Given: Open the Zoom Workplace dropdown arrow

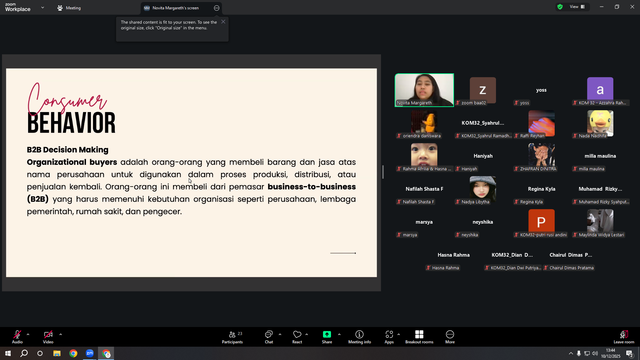Looking at the screenshot, I should point(42,7).
